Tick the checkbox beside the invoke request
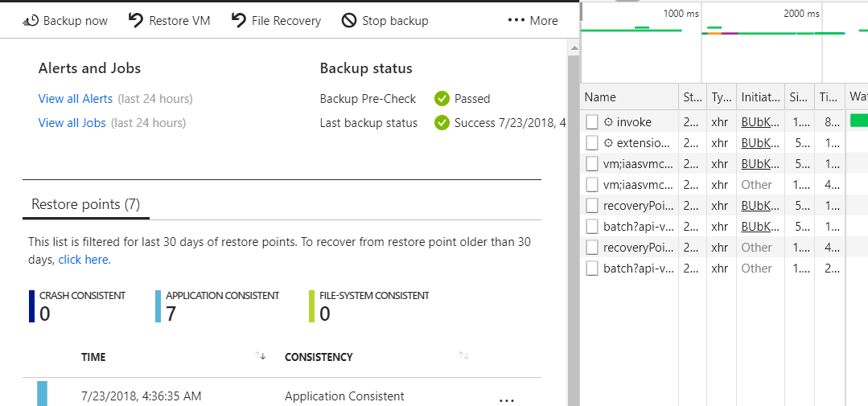 point(592,122)
